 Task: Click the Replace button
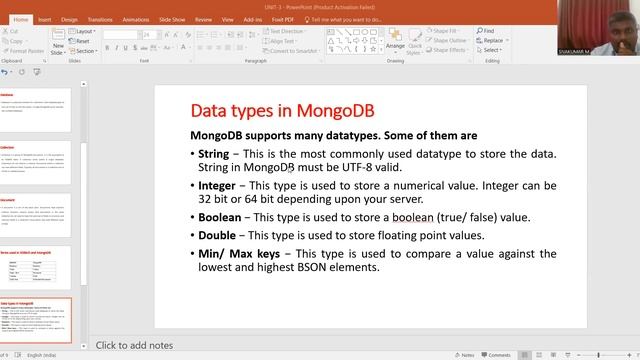493,40
